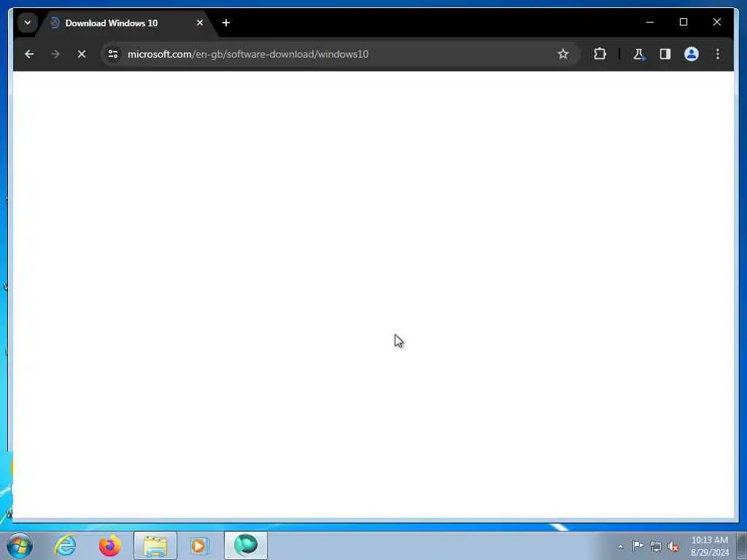747x560 pixels.
Task: Open the network status tray icon
Action: point(656,546)
